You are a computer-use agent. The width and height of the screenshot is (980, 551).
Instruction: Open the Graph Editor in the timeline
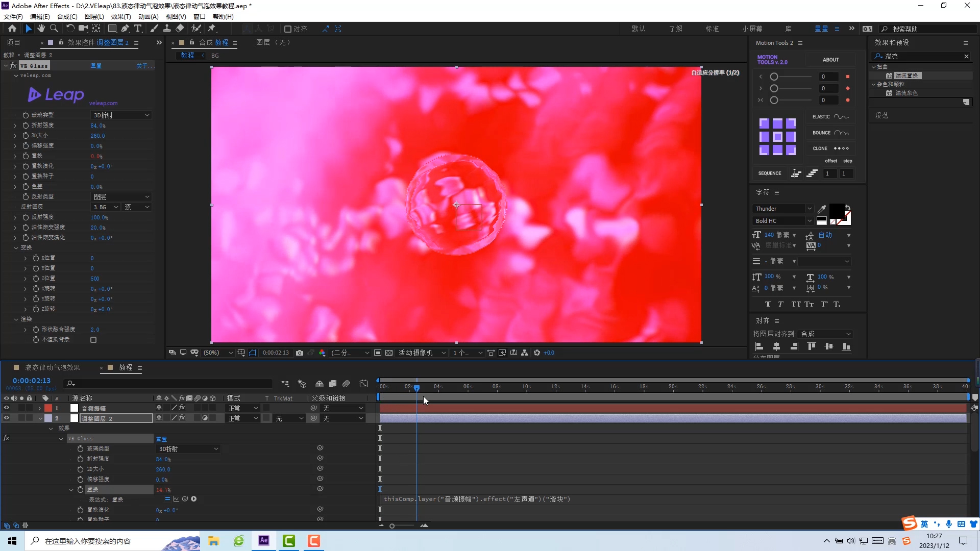[x=363, y=384]
